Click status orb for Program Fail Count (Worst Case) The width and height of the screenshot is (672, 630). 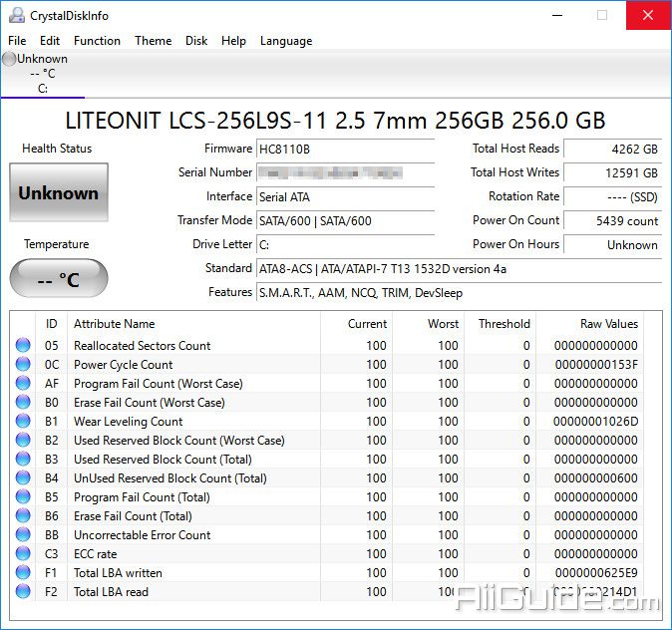click(x=23, y=383)
